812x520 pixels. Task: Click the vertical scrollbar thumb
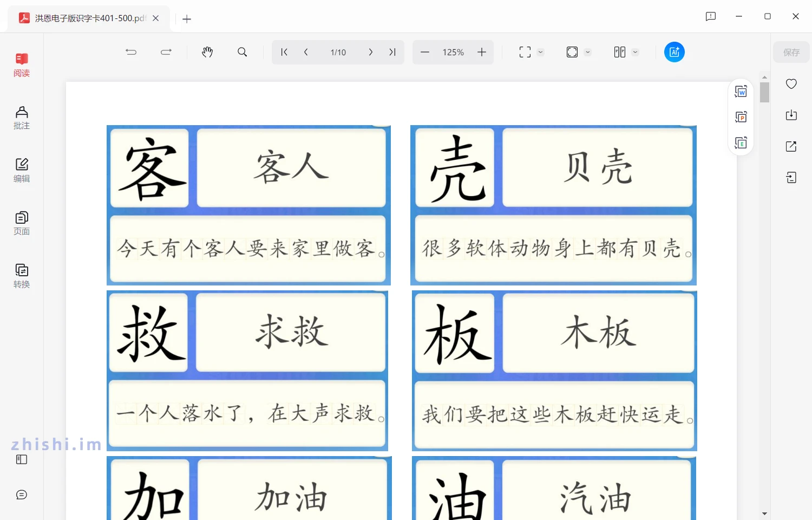point(764,92)
